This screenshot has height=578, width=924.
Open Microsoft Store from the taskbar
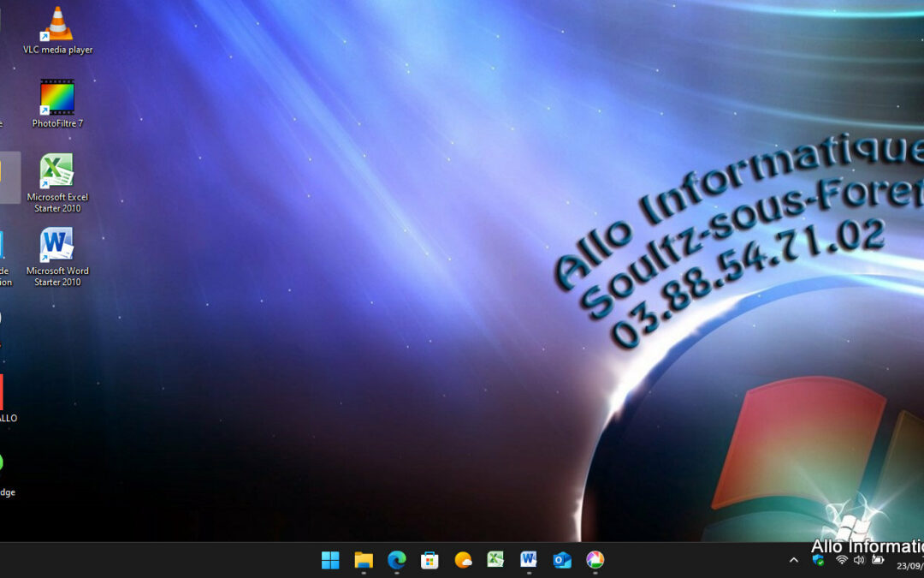tap(429, 560)
